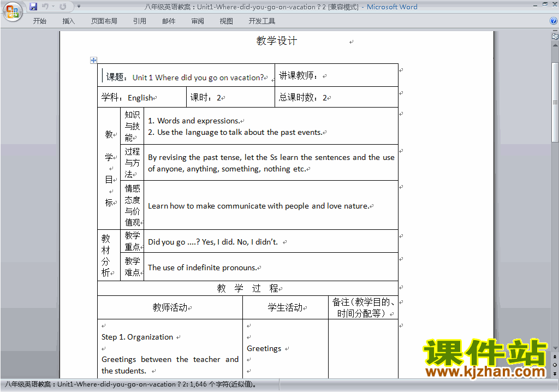Expand Customize Quick Access Toolbar dropdown
This screenshot has height=392, width=559.
tap(79, 7)
